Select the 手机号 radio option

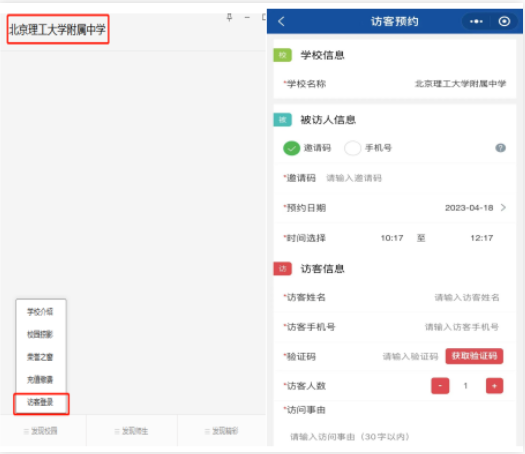[x=353, y=148]
